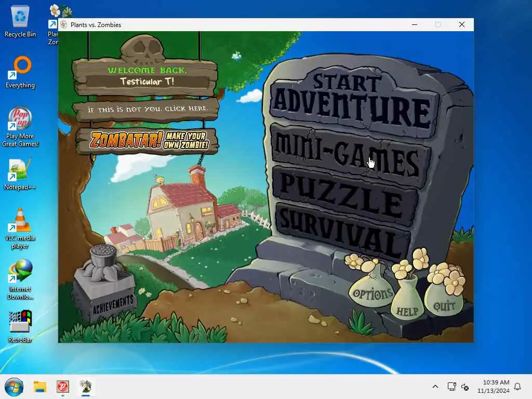532x399 pixels.
Task: Open the Puzzle mode
Action: click(x=344, y=195)
